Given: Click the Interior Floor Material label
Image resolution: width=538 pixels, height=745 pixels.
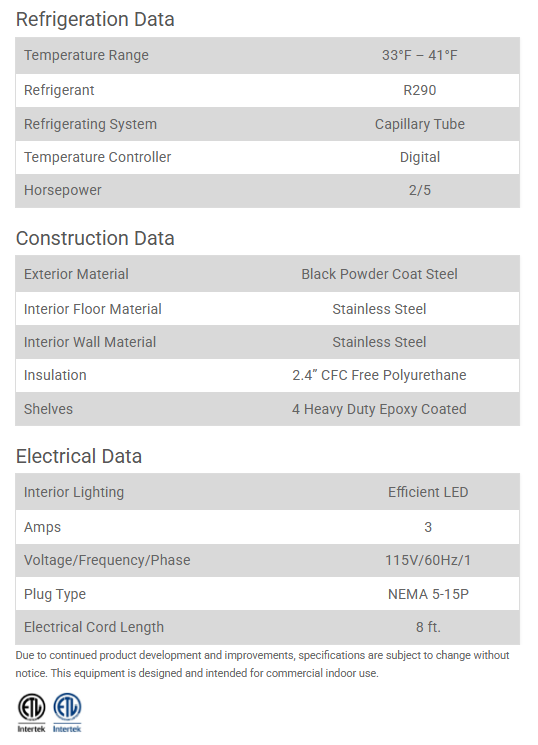Looking at the screenshot, I should coord(93,309).
